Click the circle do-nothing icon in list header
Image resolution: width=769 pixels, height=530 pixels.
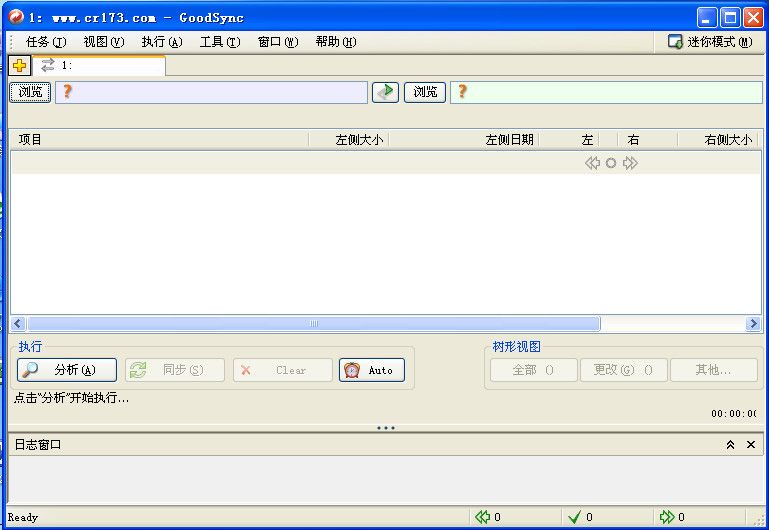click(611, 163)
